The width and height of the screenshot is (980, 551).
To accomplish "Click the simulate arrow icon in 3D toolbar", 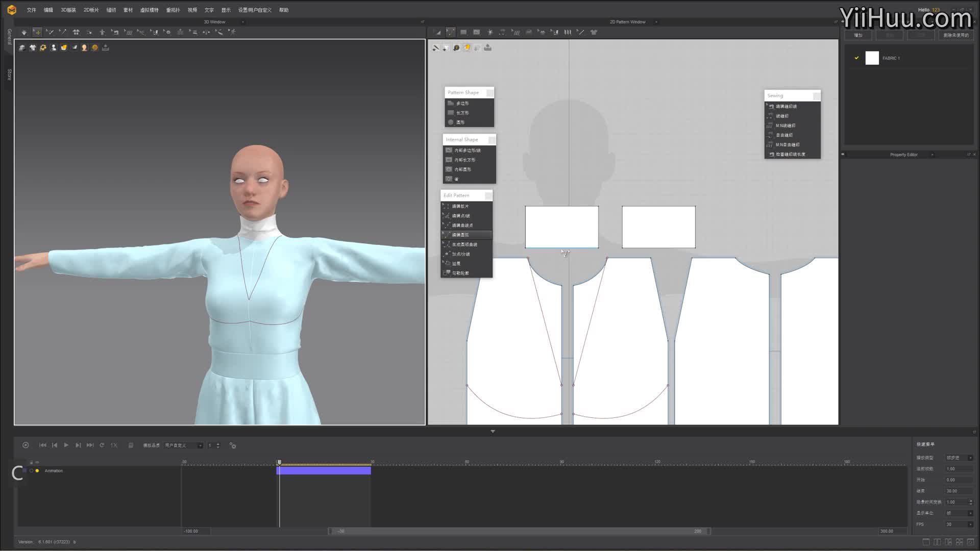I will coord(24,32).
